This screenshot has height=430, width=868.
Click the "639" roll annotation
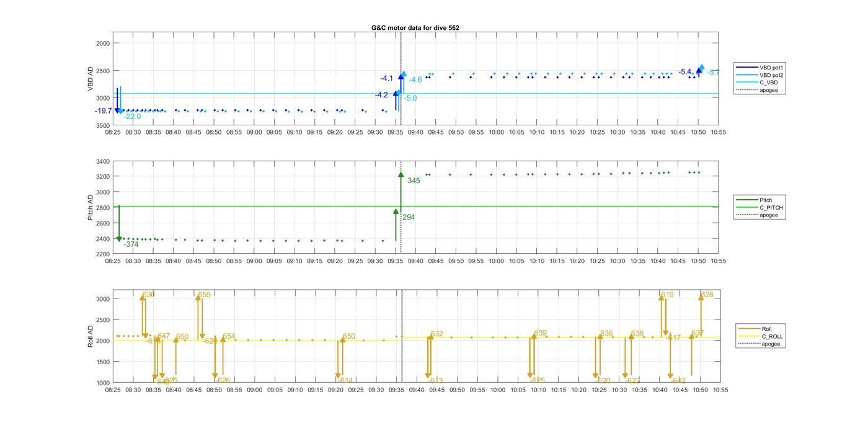(x=541, y=334)
